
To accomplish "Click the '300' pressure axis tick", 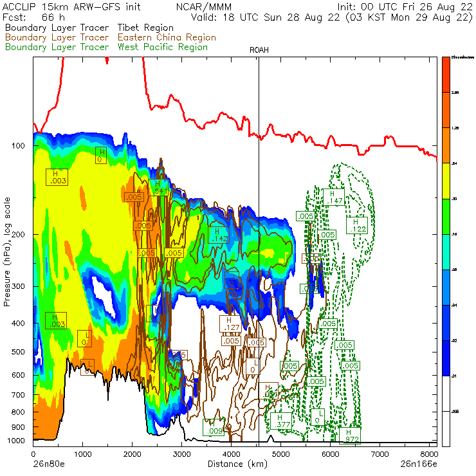I will [x=18, y=286].
